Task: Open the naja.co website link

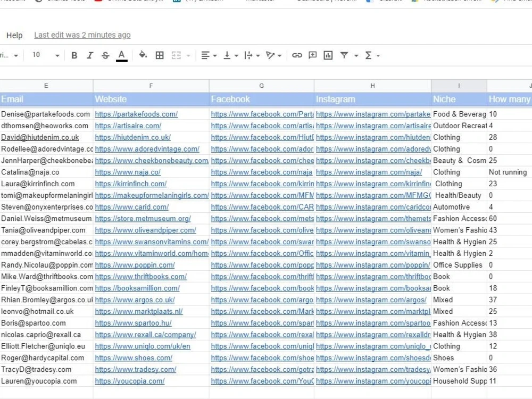Action: click(128, 172)
